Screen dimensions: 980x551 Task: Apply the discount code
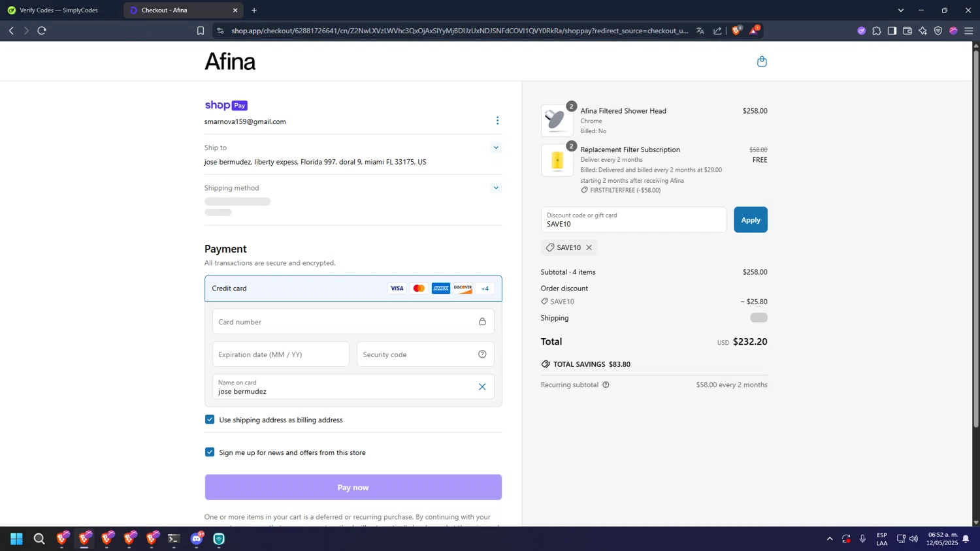(751, 220)
